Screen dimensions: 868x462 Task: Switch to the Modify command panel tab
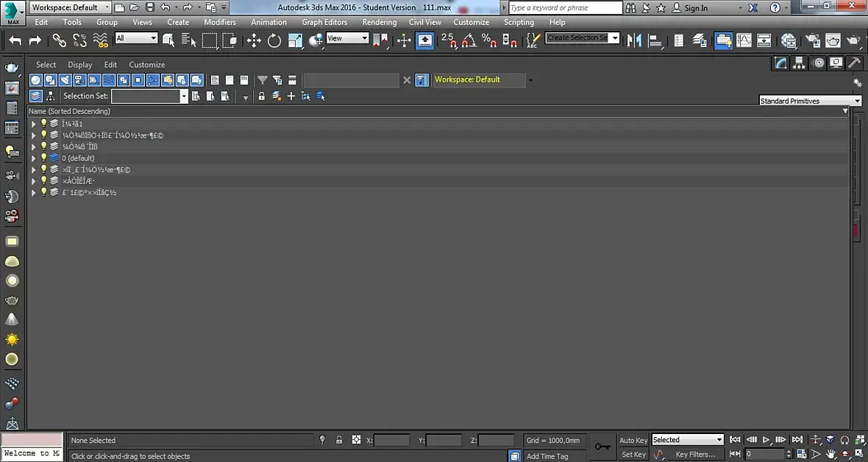[x=780, y=63]
